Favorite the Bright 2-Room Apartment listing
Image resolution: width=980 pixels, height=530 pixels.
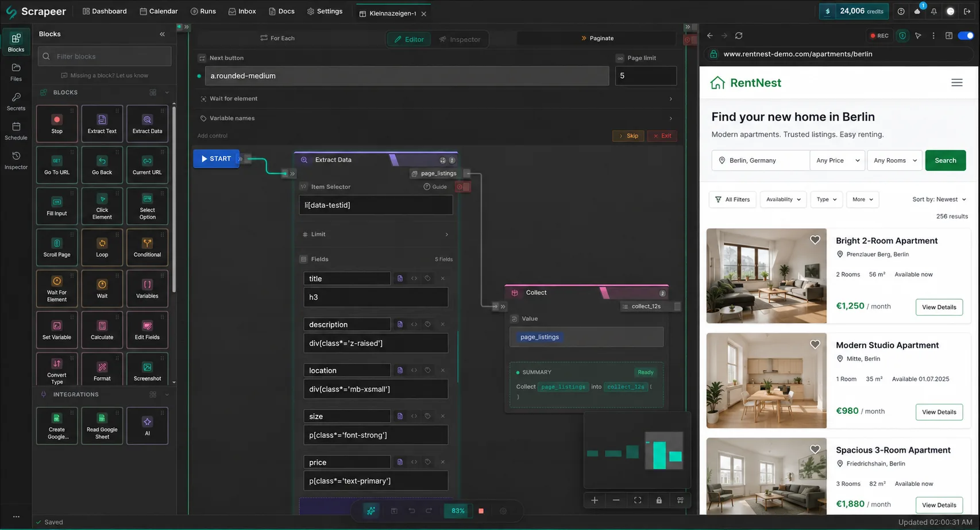coord(815,240)
